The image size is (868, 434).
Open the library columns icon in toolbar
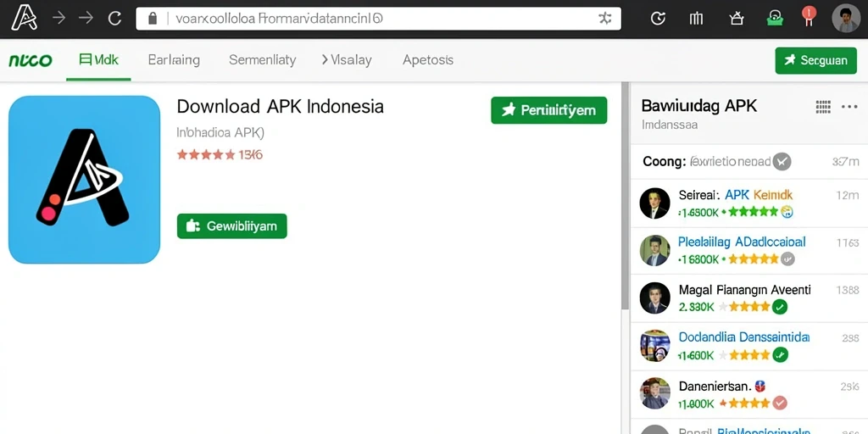696,19
